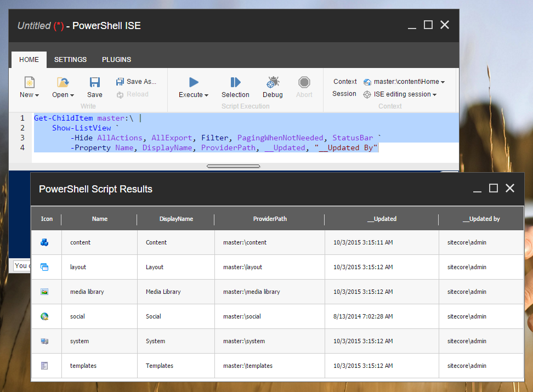
Task: Switch to the SETTINGS tab
Action: coord(70,60)
